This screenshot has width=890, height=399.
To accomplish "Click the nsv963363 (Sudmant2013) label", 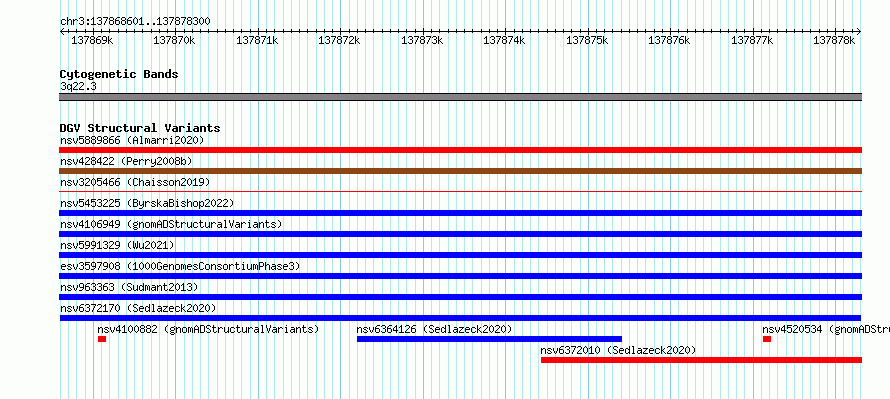I will [x=129, y=287].
